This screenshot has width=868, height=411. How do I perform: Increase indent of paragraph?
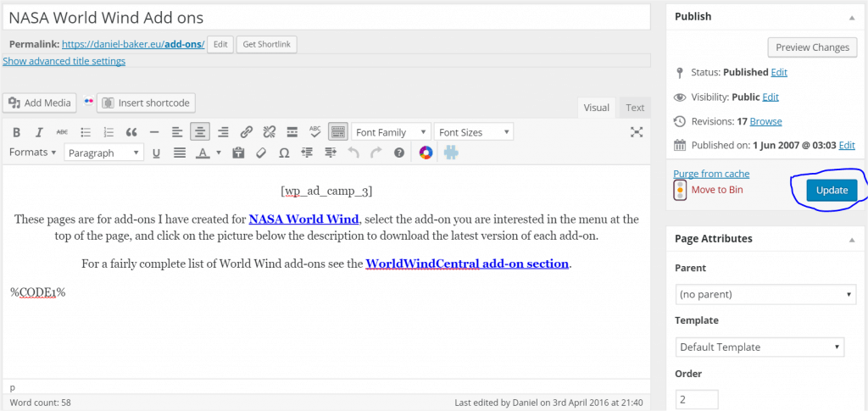coord(331,153)
